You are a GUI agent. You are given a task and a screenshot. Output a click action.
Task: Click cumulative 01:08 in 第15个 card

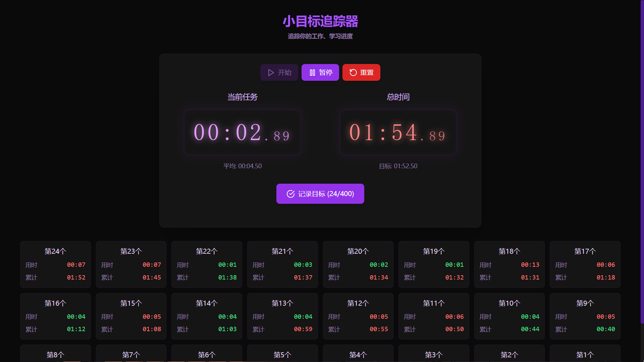pos(152,329)
